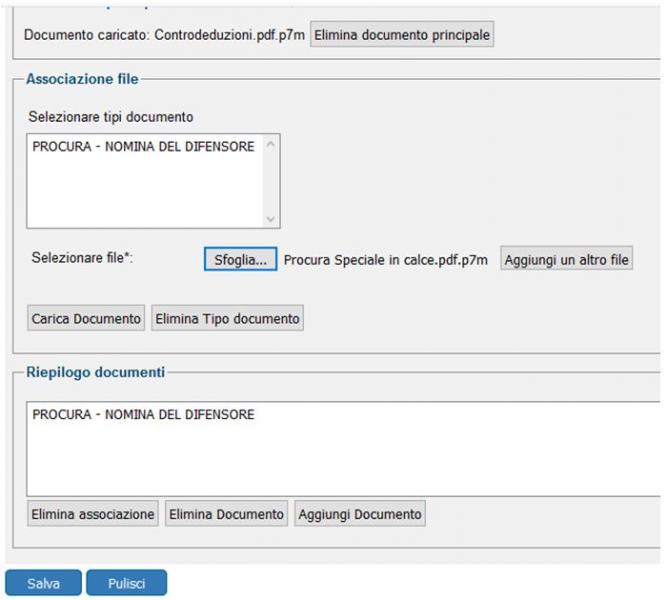Click the Riepilogo documenti section heading
This screenshot has width=667, height=600.
(95, 372)
